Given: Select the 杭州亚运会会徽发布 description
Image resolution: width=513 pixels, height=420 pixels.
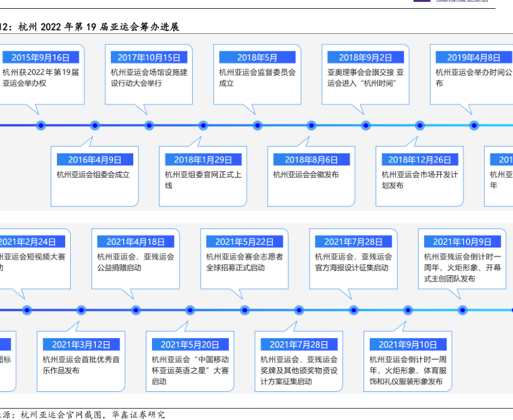Looking at the screenshot, I should click(306, 175).
